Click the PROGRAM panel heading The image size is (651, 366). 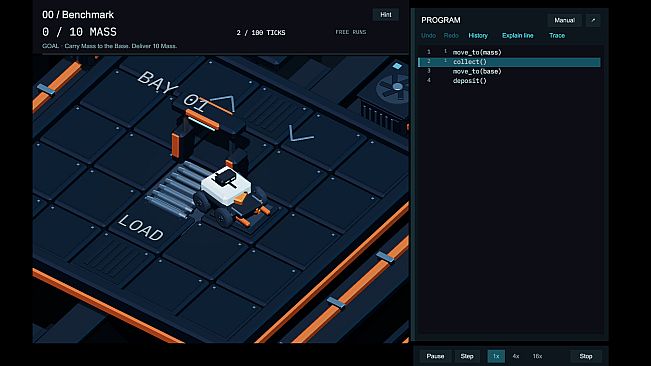(x=441, y=20)
